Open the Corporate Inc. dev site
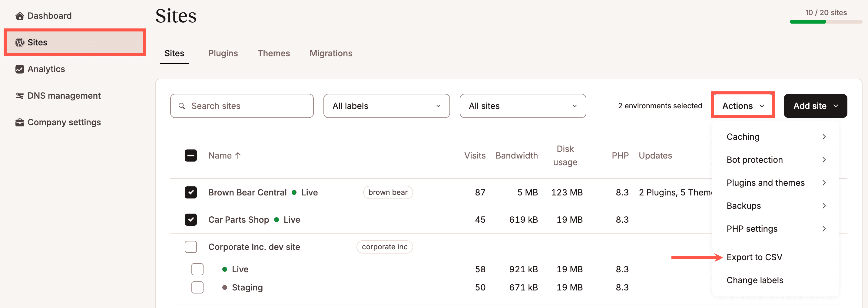Viewport: 868px width, 308px height. 254,247
